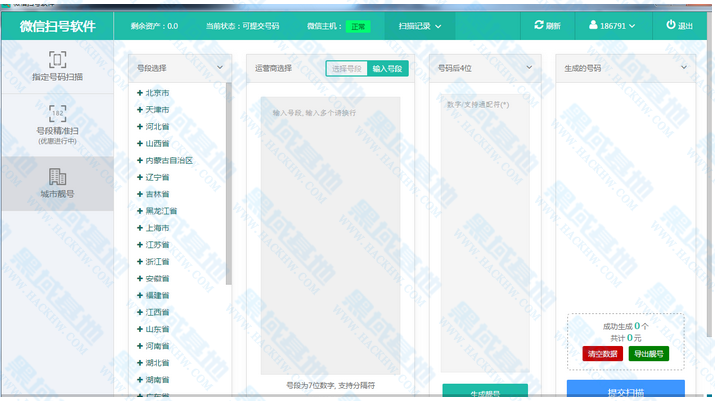Expand the 河北省 plus icon
The image size is (715, 401).
click(x=140, y=126)
